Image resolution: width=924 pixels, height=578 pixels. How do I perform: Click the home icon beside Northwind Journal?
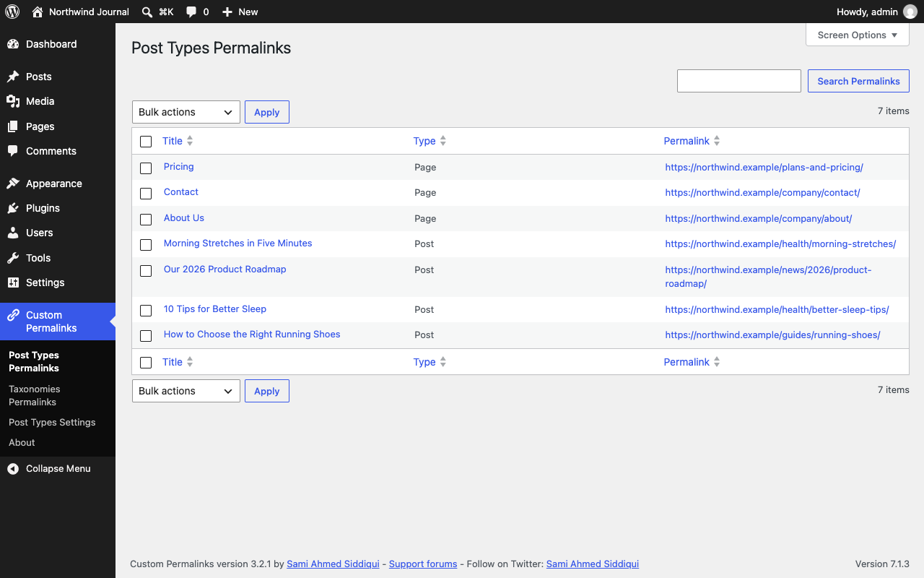[38, 12]
